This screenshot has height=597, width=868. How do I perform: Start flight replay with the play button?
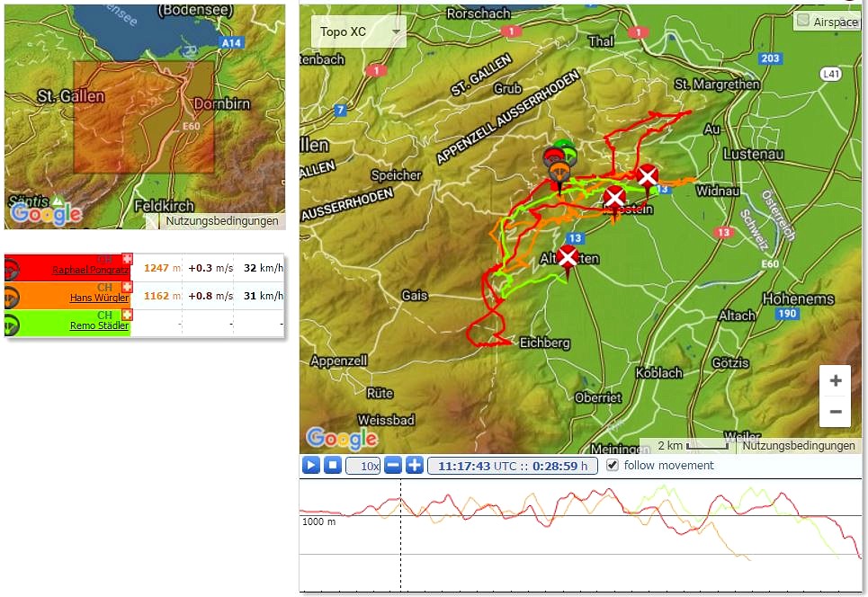[311, 466]
